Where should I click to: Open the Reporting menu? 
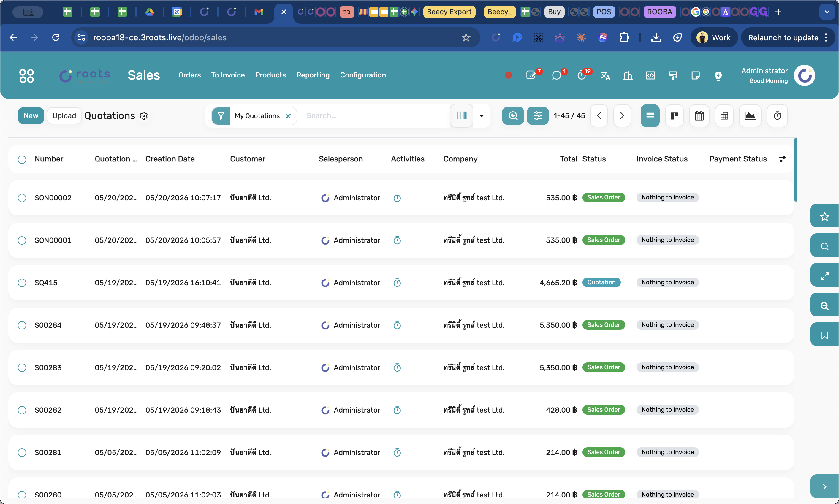coord(313,75)
